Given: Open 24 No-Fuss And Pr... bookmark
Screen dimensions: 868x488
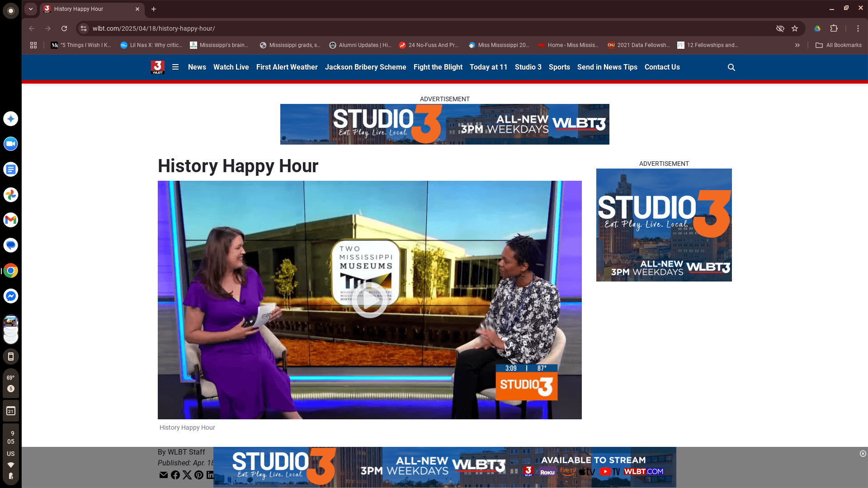Looking at the screenshot, I should click(x=429, y=45).
